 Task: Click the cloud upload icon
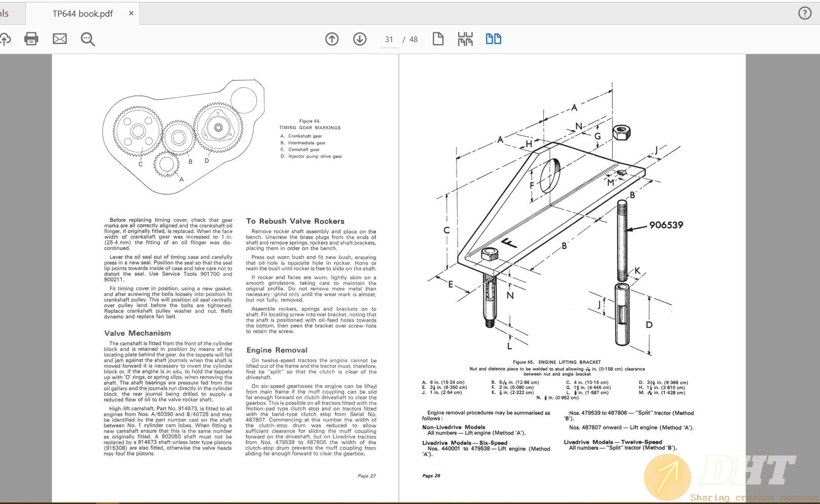[5, 39]
